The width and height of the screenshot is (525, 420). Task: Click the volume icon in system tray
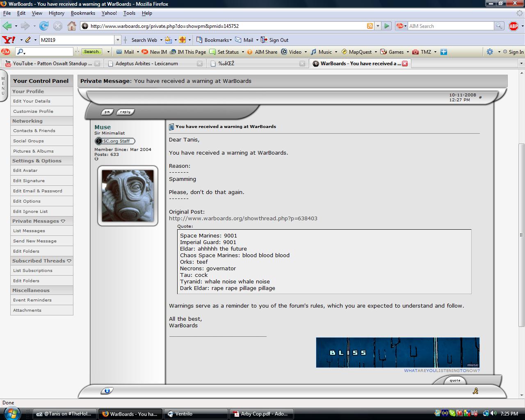tap(494, 413)
